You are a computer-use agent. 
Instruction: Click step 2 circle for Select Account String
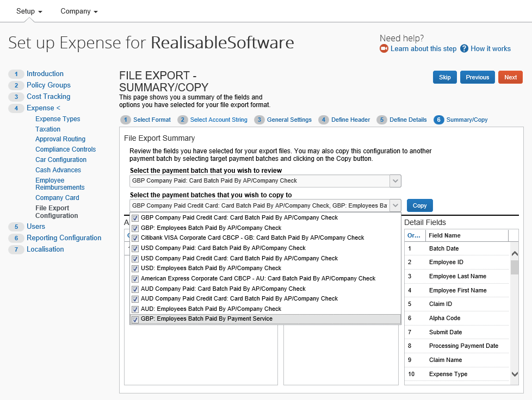coord(183,120)
